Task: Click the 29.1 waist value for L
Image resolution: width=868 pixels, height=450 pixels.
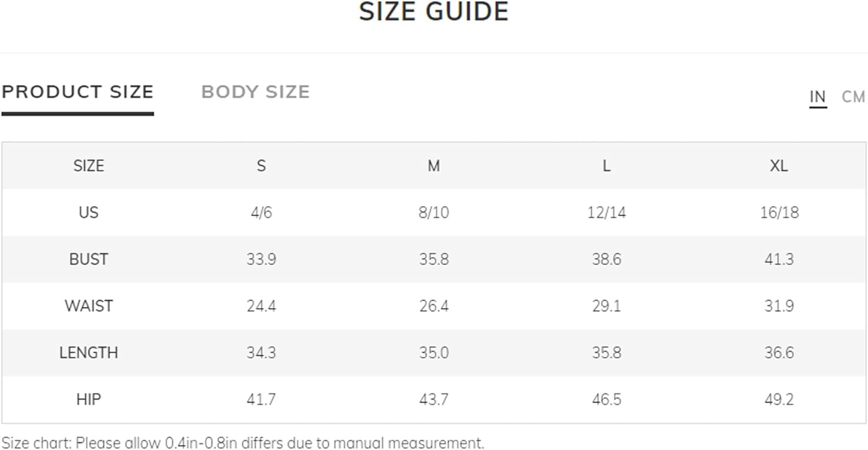Action: 606,306
